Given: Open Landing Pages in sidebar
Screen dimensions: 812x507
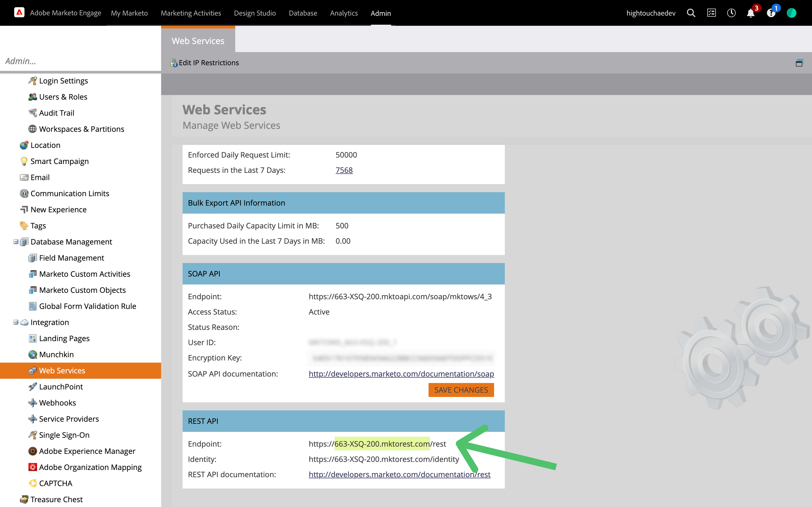Looking at the screenshot, I should (x=64, y=338).
